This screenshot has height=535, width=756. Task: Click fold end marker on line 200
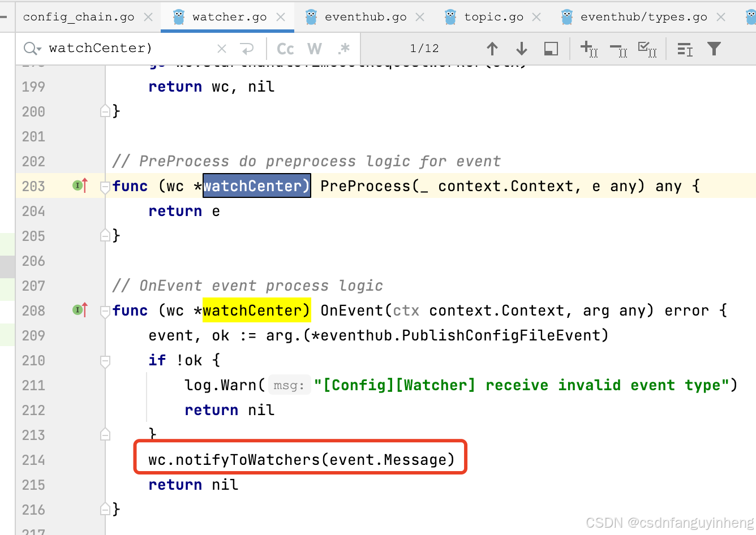pyautogui.click(x=105, y=111)
